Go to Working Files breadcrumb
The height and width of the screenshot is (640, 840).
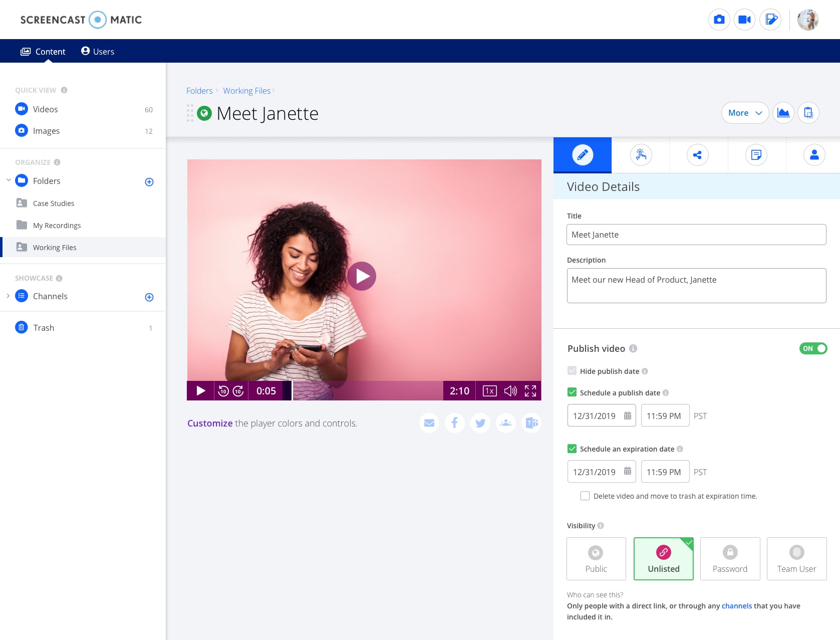[247, 91]
